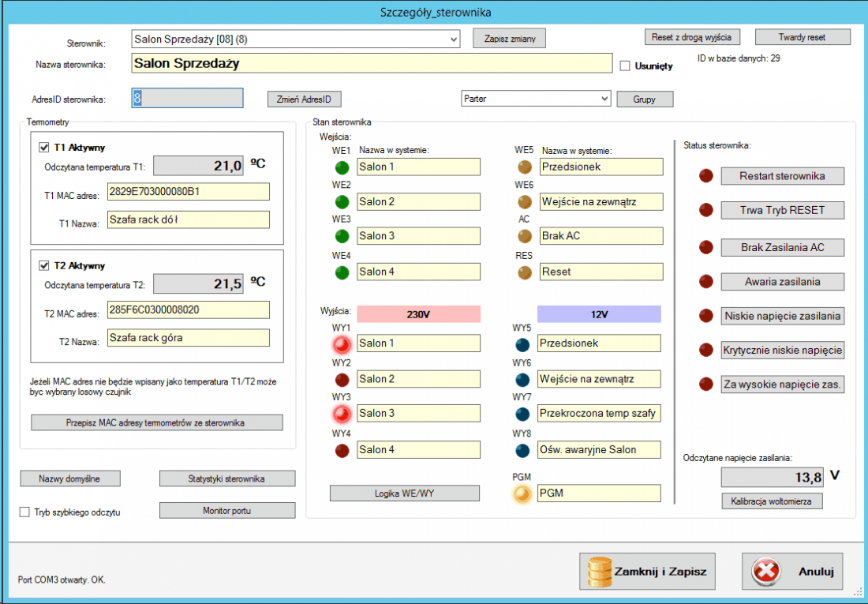Click the WY3 Salon 3 output LED

point(342,414)
